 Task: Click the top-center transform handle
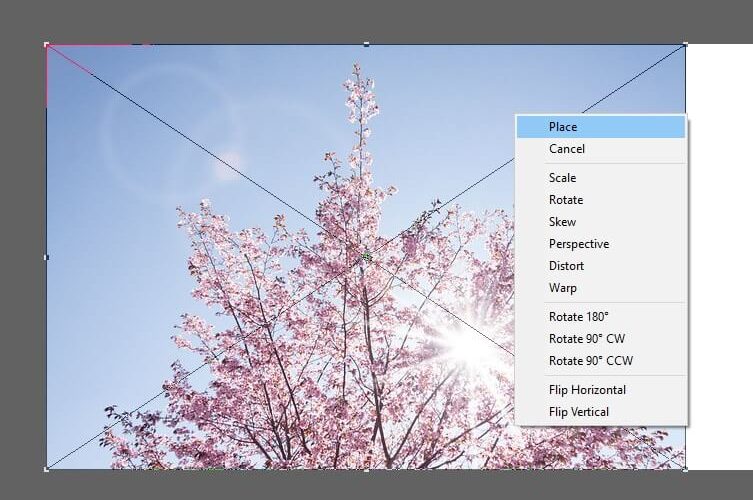click(366, 45)
